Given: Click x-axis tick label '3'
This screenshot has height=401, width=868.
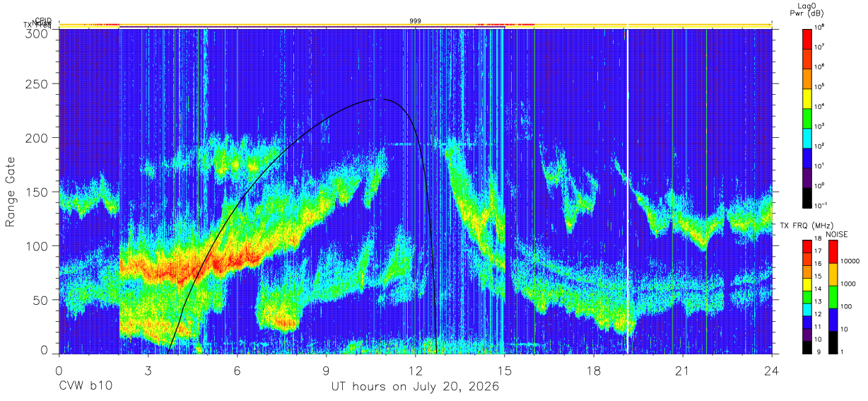Looking at the screenshot, I should point(148,370).
